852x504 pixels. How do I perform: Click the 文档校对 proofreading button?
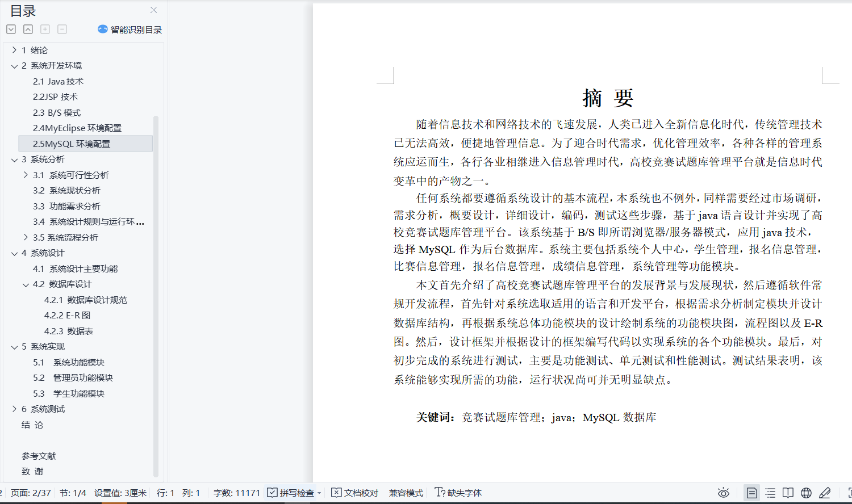(354, 493)
